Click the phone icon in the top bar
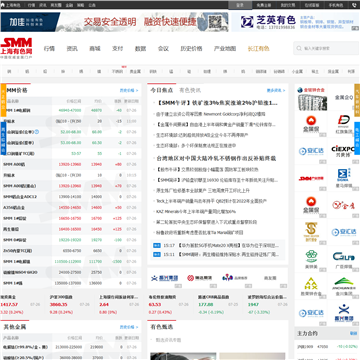360x360 pixels. [x=354, y=5]
